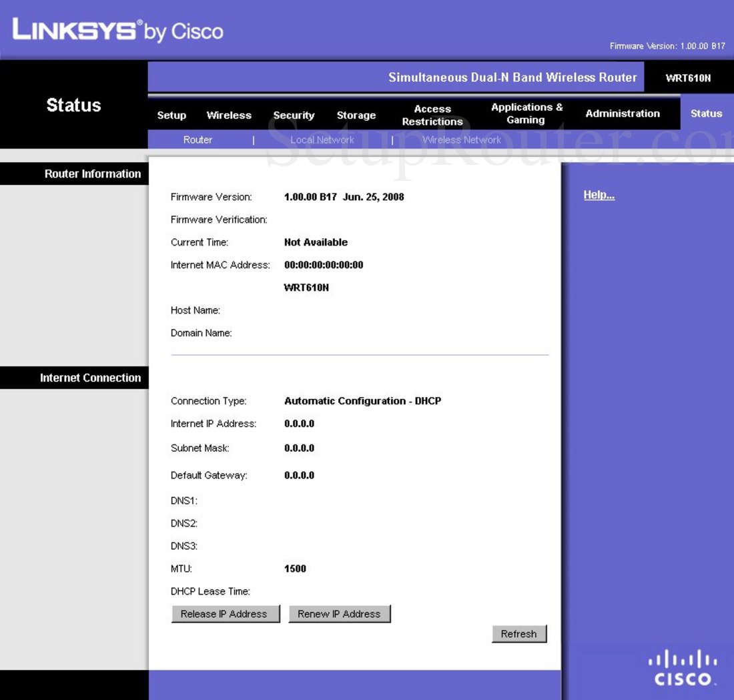Open the Wireless tab
734x700 pixels.
(x=229, y=115)
